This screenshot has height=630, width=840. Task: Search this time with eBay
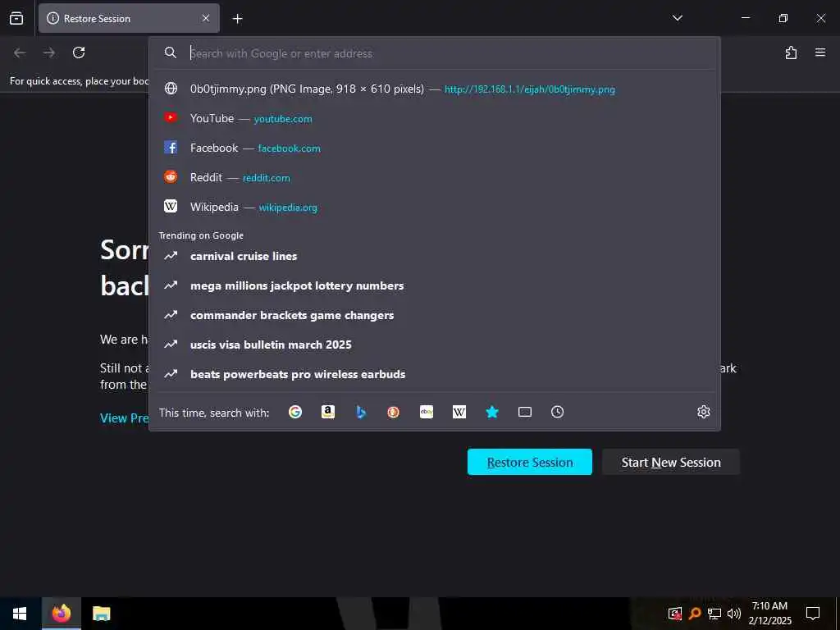pos(427,412)
